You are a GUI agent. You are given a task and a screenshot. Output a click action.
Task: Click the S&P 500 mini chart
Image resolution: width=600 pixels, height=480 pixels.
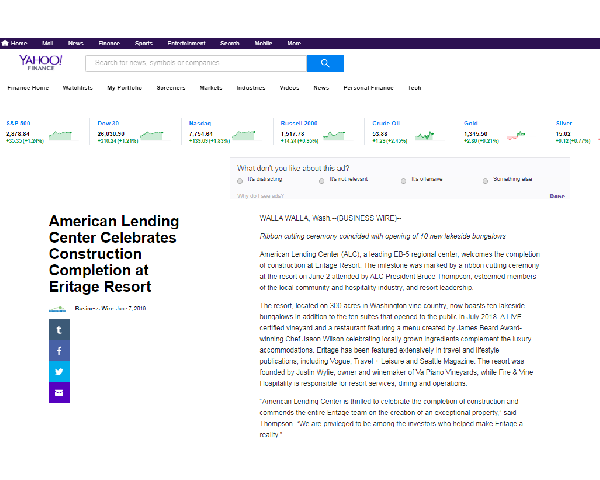tap(60, 136)
